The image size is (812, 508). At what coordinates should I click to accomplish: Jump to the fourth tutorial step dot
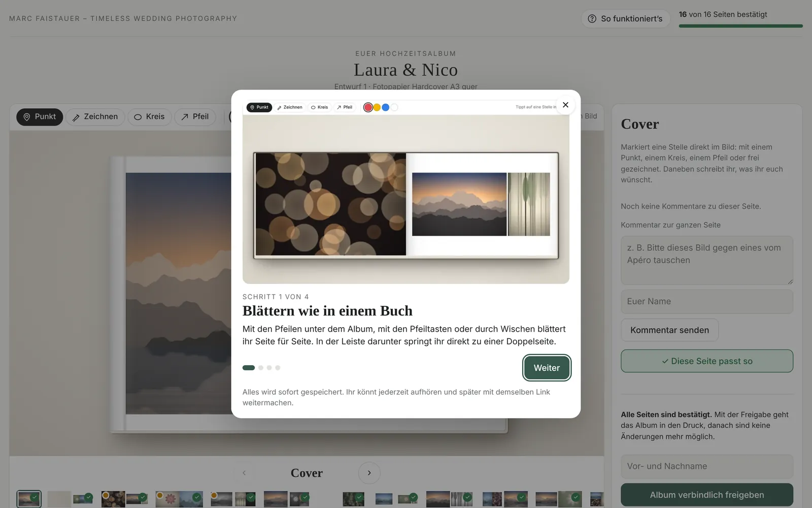[x=278, y=368]
